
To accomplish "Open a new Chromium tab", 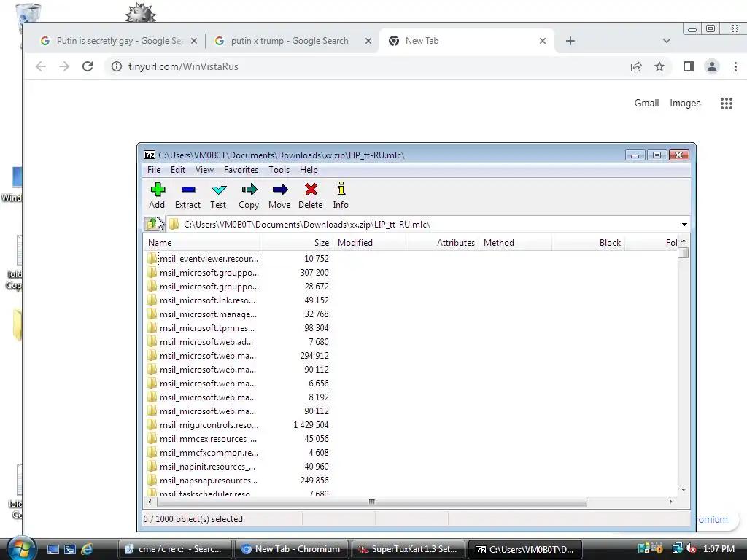I will point(570,41).
